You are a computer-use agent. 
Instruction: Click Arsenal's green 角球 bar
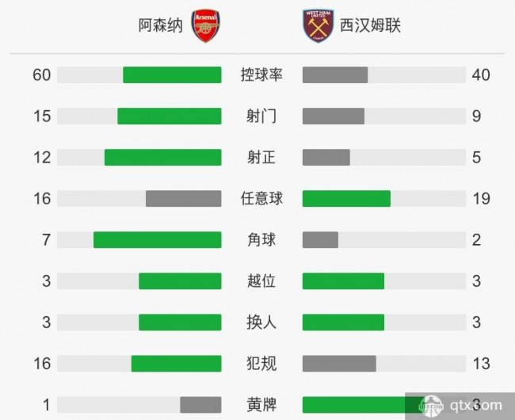(x=158, y=240)
